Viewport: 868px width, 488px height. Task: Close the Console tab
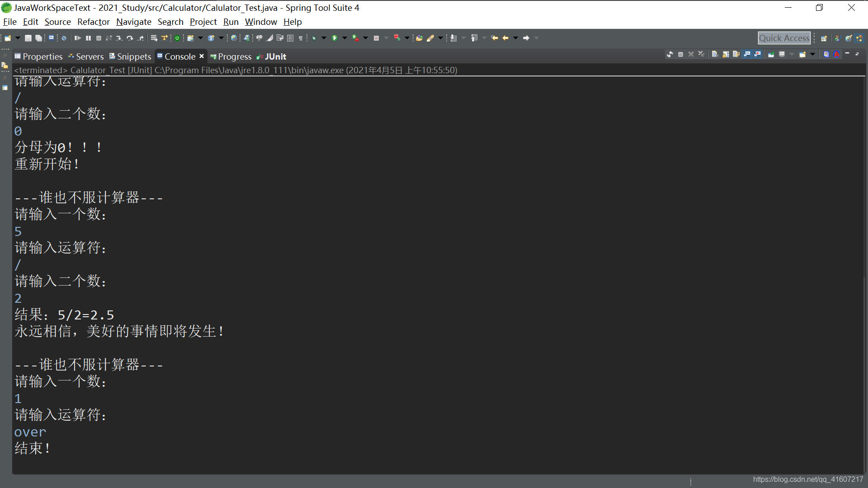tap(202, 56)
